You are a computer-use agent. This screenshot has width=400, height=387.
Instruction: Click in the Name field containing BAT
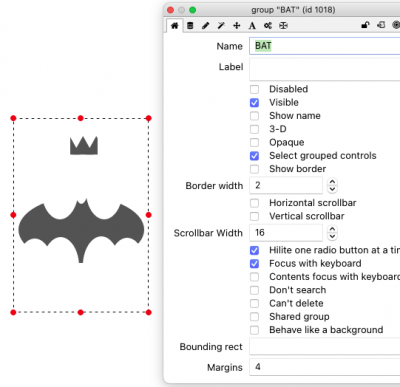(325, 46)
